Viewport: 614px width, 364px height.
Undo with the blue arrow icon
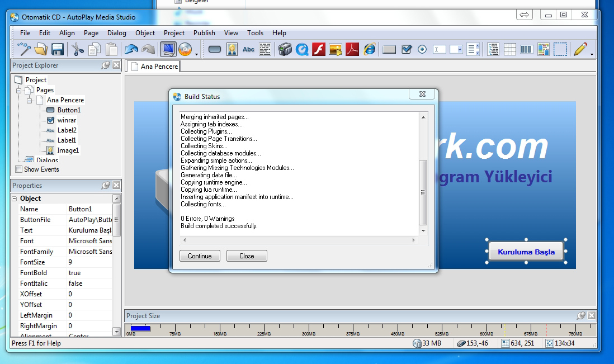[x=131, y=49]
